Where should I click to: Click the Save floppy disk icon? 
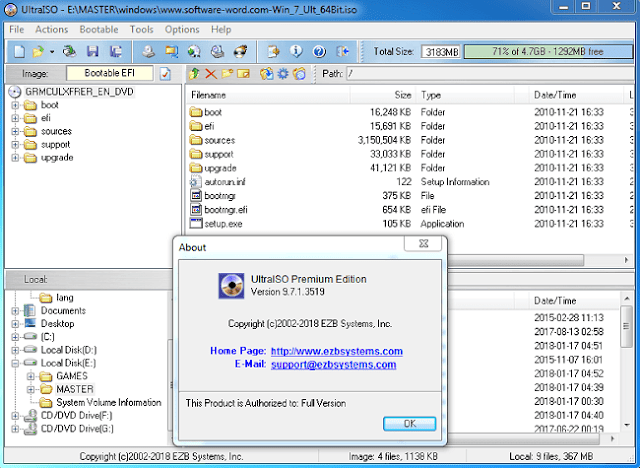point(93,51)
